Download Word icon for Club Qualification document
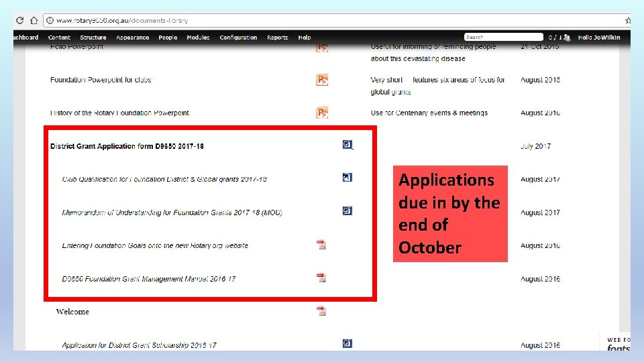The width and height of the screenshot is (644, 362). (x=347, y=177)
